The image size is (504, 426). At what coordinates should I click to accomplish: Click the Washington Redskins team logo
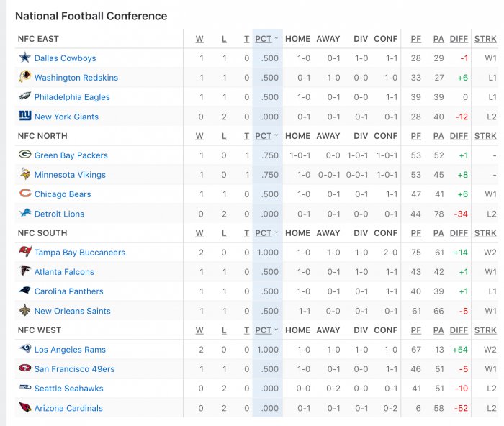coord(24,77)
